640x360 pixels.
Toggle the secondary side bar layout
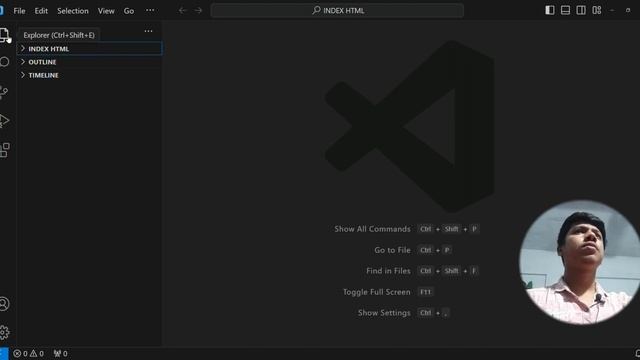pos(581,10)
